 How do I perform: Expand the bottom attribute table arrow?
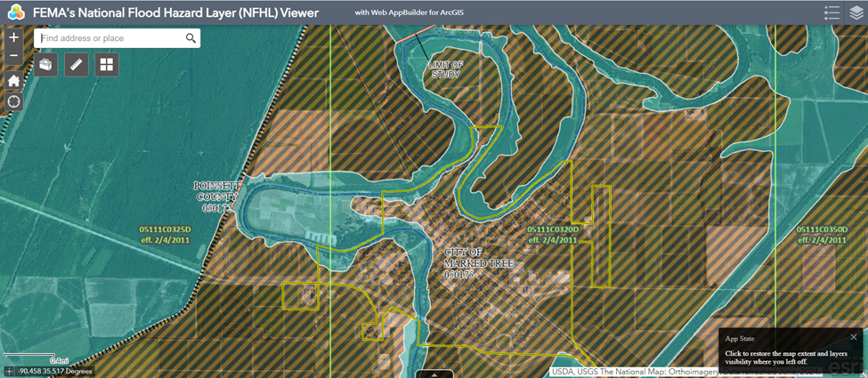[x=434, y=374]
